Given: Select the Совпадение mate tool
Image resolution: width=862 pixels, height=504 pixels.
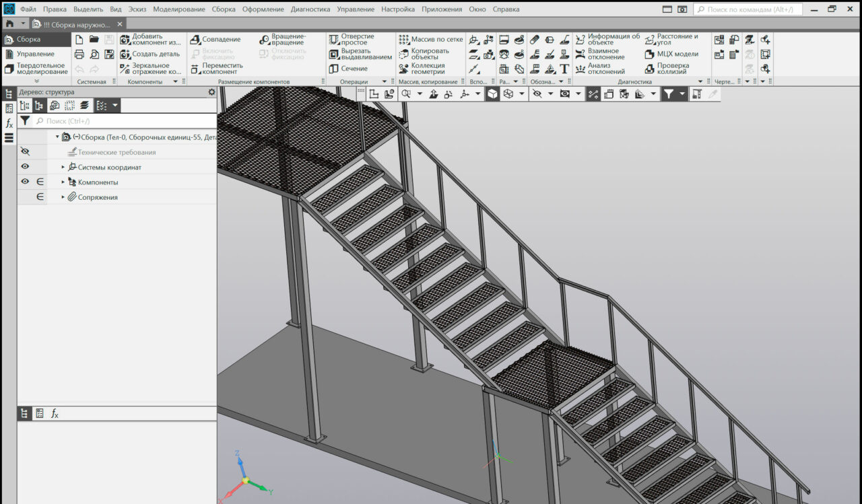Looking at the screenshot, I should (x=215, y=40).
